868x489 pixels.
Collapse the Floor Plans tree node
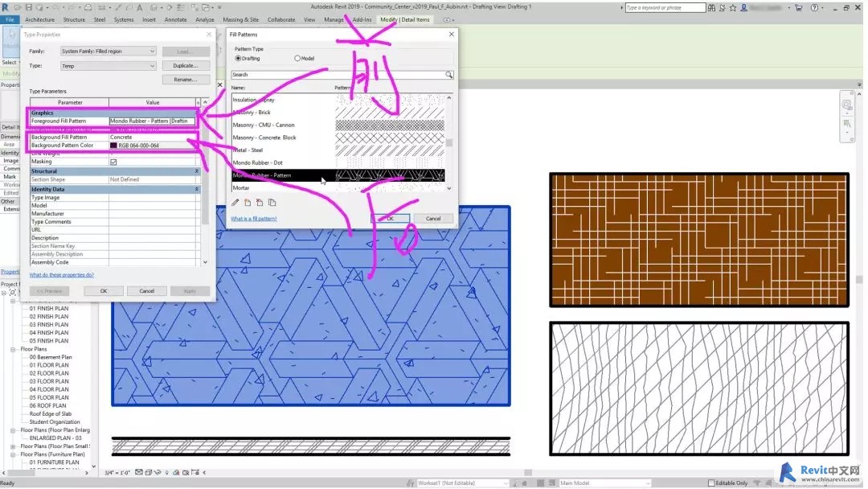[x=13, y=349]
